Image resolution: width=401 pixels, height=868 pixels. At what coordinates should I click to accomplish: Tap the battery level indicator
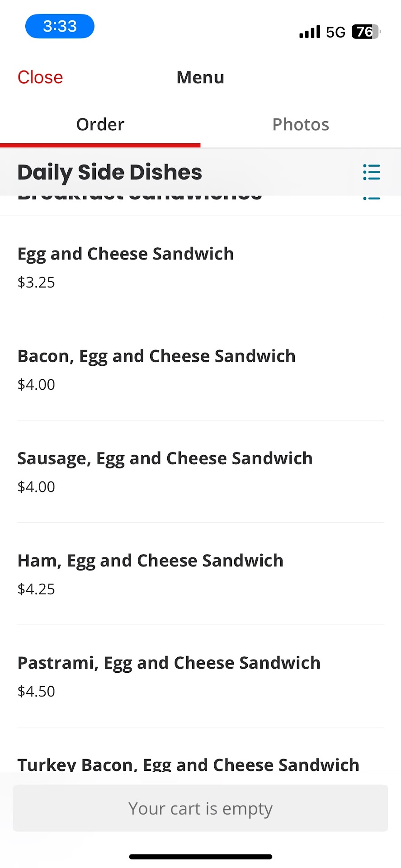(x=366, y=32)
